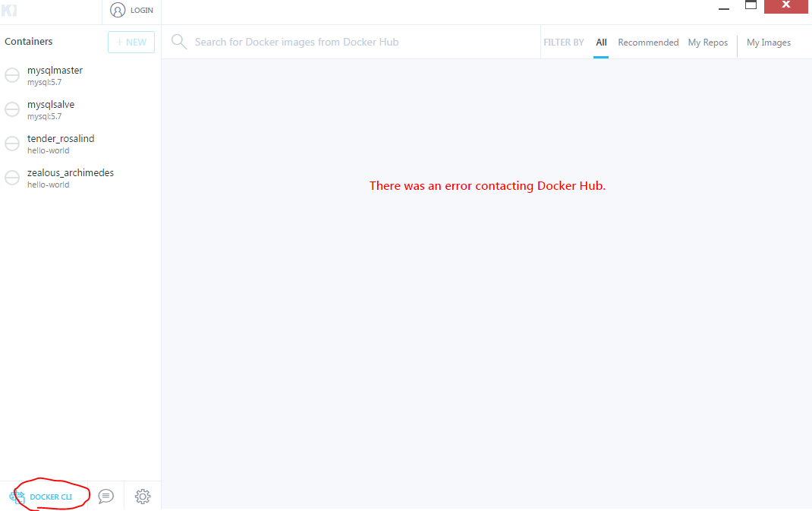Screen dimensions: 812x511
Task: Click the tender_rosalind stopped status icon
Action: (x=12, y=144)
